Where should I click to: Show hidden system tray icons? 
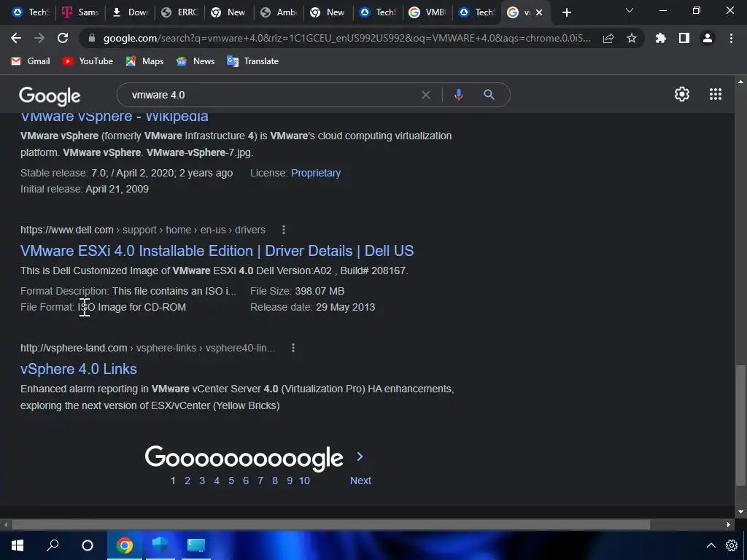pos(711,545)
